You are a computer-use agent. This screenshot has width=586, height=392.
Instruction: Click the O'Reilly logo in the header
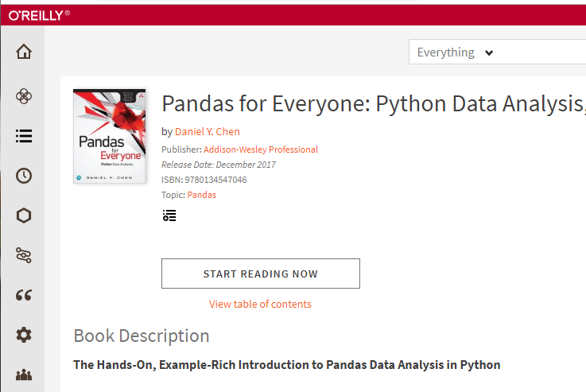click(x=39, y=15)
